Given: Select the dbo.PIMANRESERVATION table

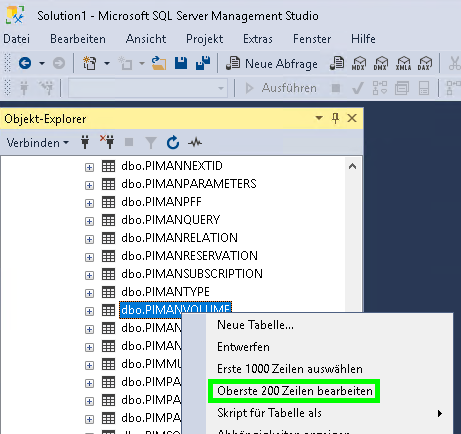Looking at the screenshot, I should point(189,256).
